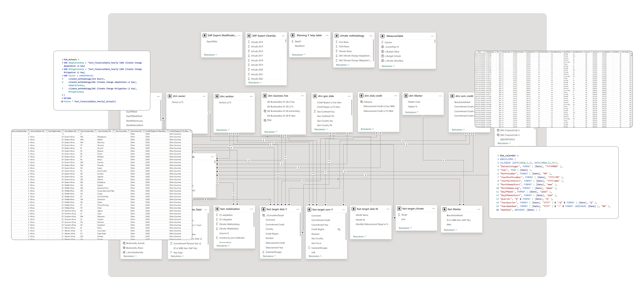Click the MeasuresTable table icon
The image size is (644, 287).
tap(383, 36)
